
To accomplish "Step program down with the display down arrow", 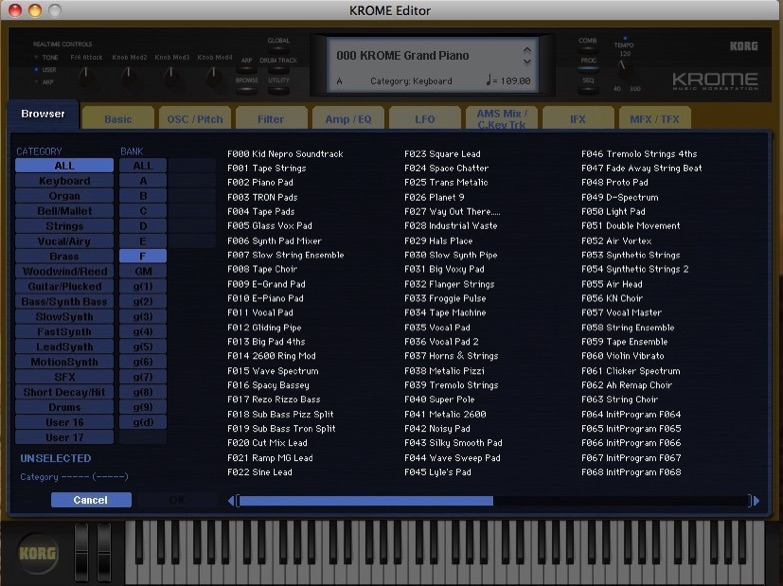I will (527, 61).
